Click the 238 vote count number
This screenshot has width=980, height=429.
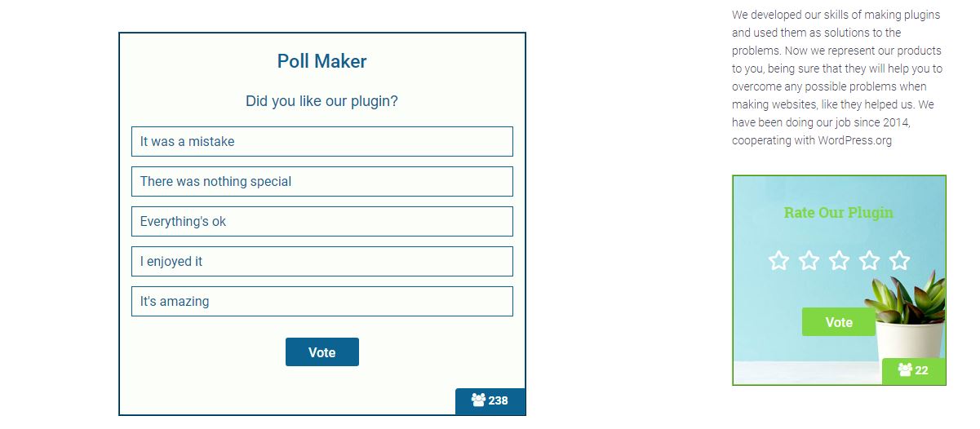[x=499, y=400]
